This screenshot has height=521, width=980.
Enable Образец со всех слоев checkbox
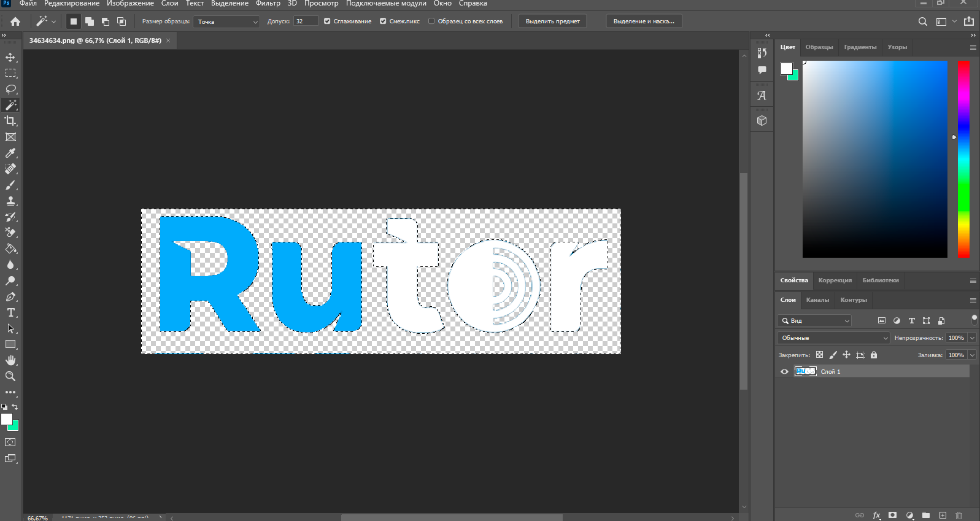pyautogui.click(x=431, y=21)
